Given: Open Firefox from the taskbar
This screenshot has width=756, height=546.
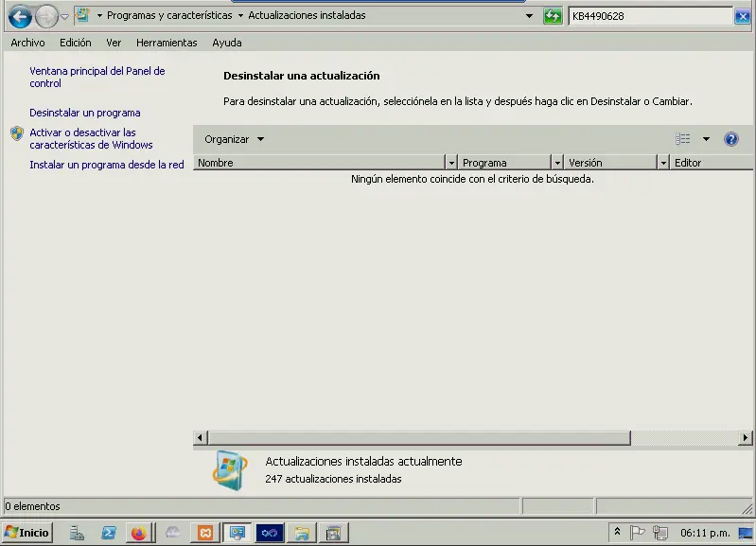Looking at the screenshot, I should tap(138, 533).
